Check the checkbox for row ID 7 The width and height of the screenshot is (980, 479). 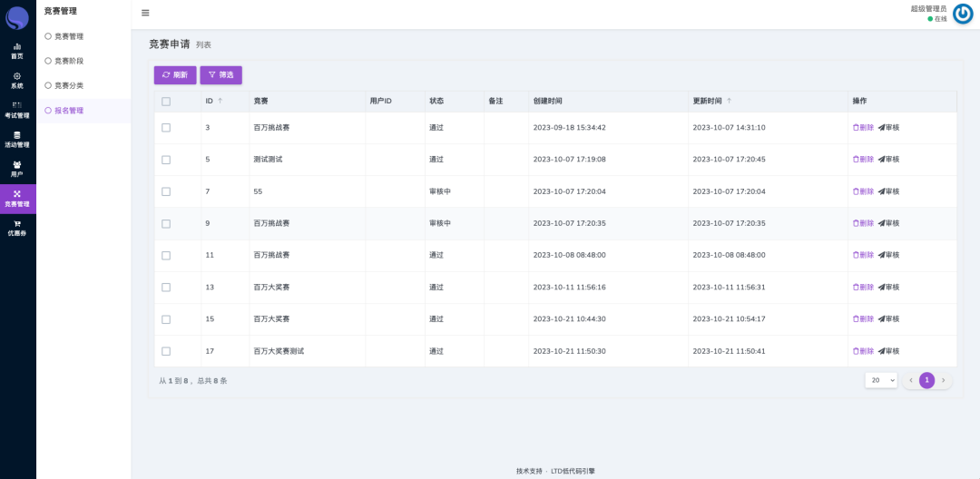coord(166,191)
